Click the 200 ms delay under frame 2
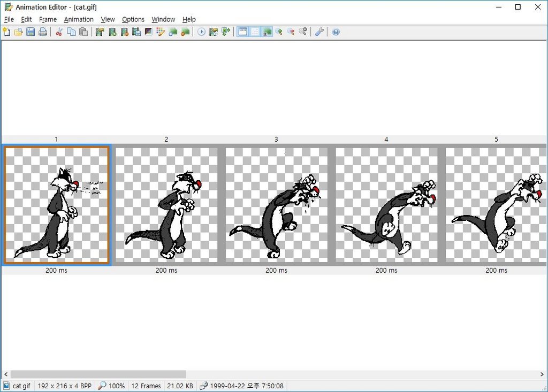The image size is (548, 392). coord(166,270)
